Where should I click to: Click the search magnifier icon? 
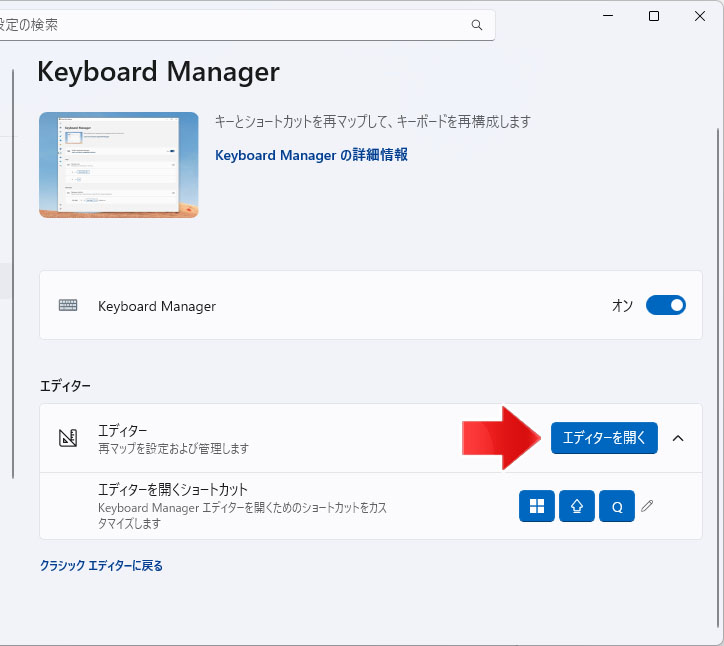pyautogui.click(x=477, y=25)
